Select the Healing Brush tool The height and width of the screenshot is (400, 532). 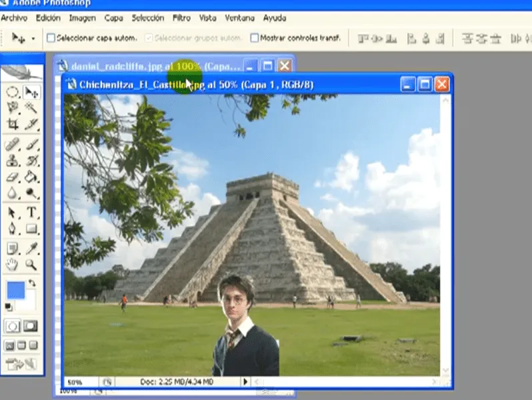(13, 145)
